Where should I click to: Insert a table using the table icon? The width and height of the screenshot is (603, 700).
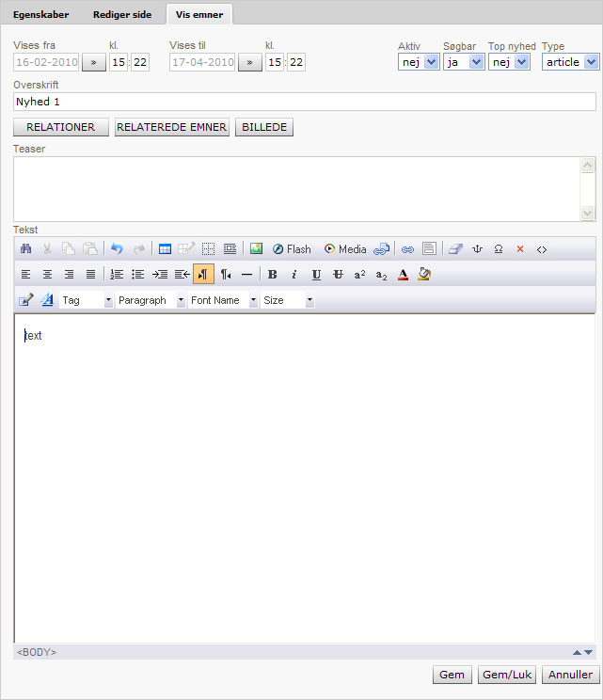click(x=165, y=249)
